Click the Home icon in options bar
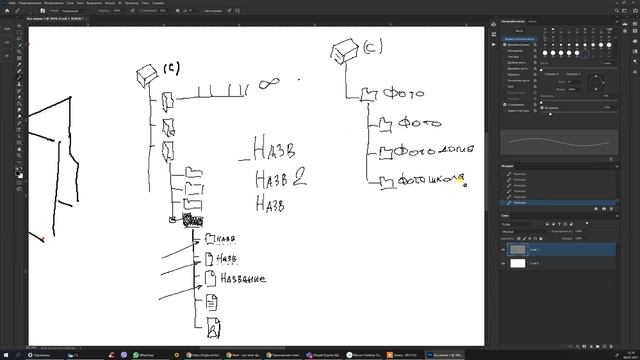 pos(7,11)
